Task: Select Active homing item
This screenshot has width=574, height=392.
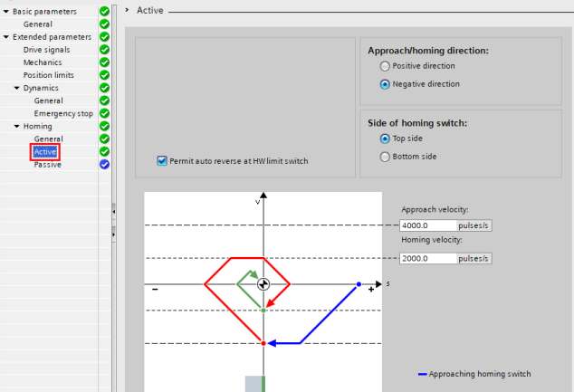Action: click(45, 151)
